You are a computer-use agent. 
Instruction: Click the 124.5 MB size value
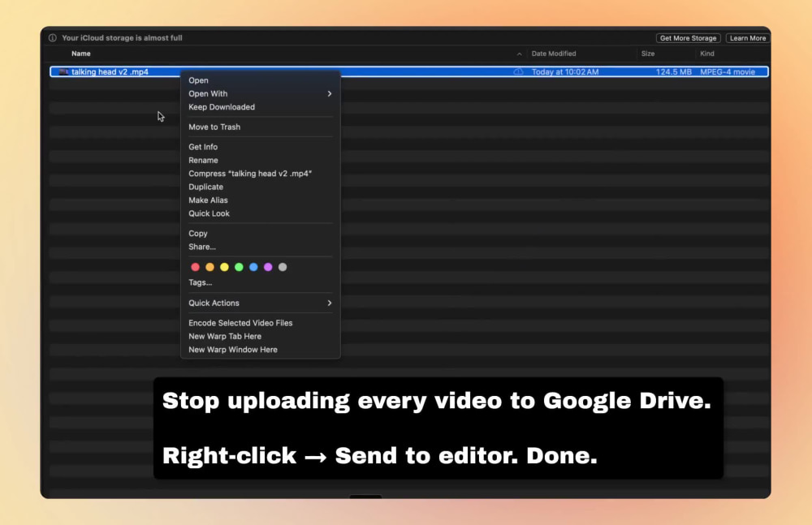674,72
